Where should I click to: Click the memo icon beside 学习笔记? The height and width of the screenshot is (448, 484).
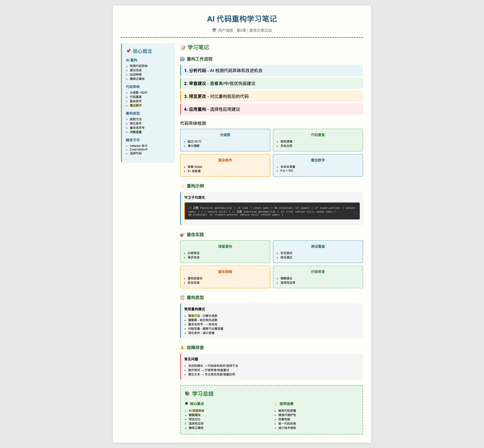183,47
